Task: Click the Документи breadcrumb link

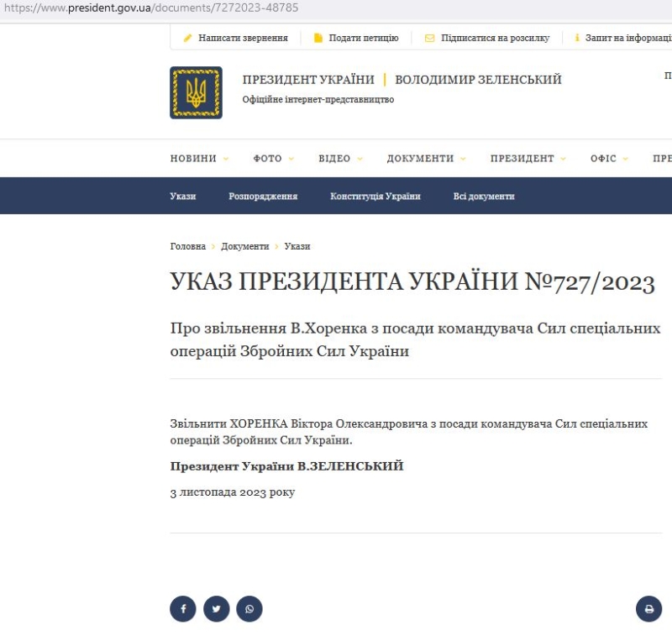Action: (244, 246)
